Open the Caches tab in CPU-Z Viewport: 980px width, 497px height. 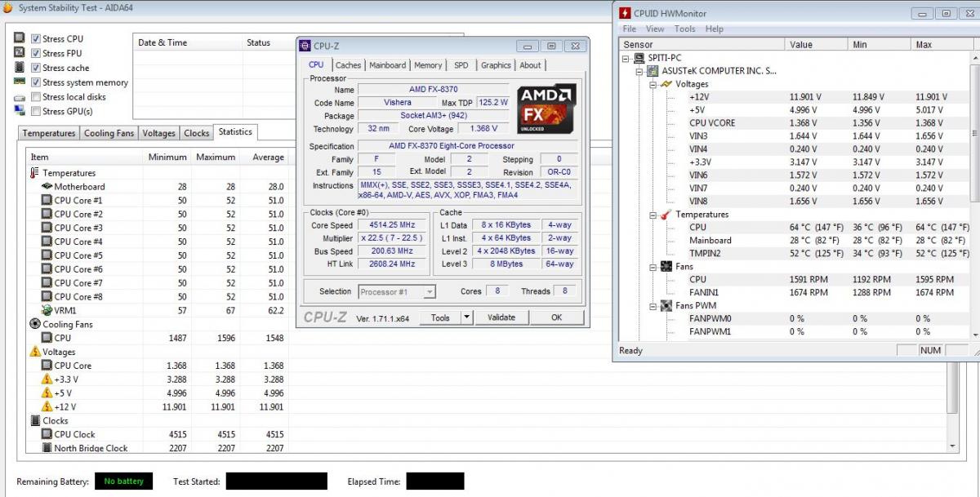point(348,65)
